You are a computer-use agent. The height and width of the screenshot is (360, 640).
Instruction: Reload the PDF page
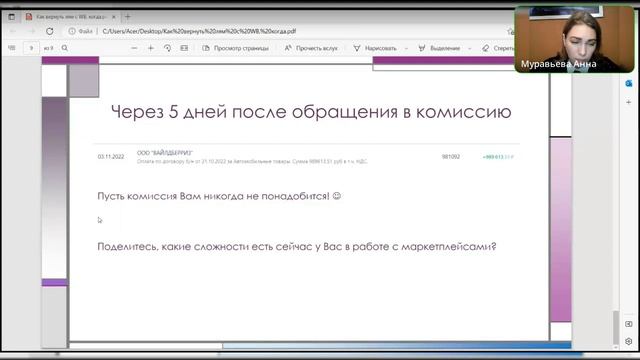pyautogui.click(x=49, y=31)
